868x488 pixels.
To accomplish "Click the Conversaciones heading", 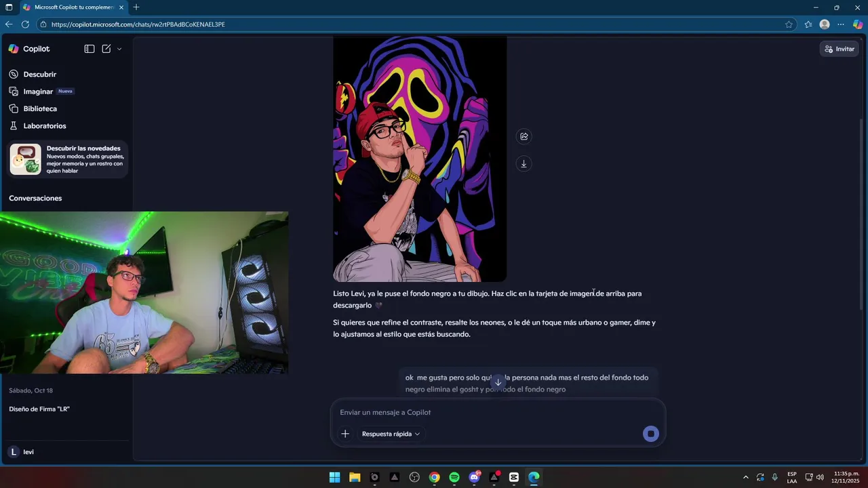I will pos(35,199).
